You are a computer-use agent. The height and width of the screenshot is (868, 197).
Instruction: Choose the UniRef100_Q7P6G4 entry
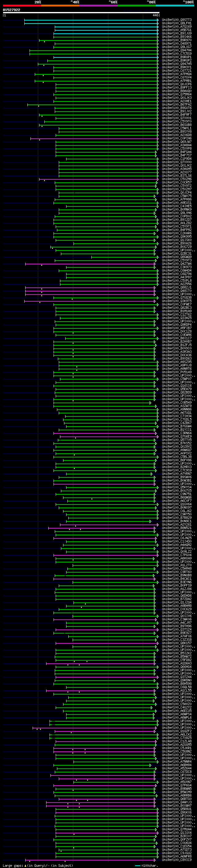pyautogui.click(x=176, y=785)
